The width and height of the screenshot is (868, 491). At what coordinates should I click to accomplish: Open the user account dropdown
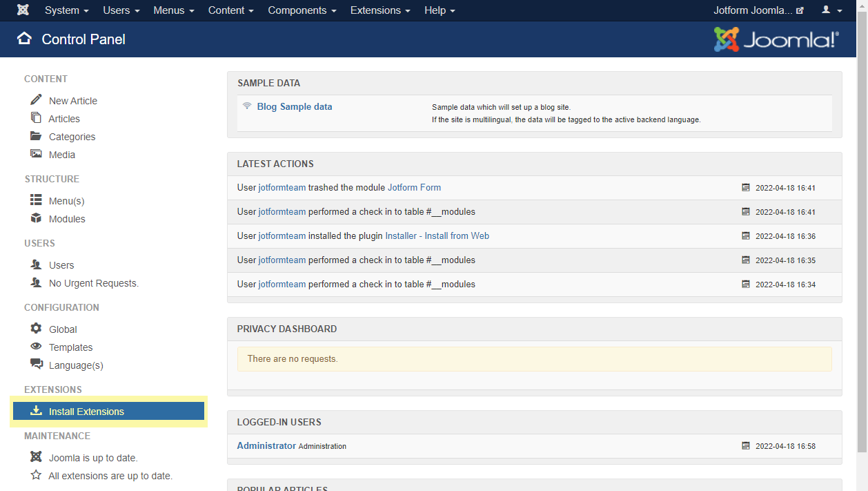click(831, 10)
